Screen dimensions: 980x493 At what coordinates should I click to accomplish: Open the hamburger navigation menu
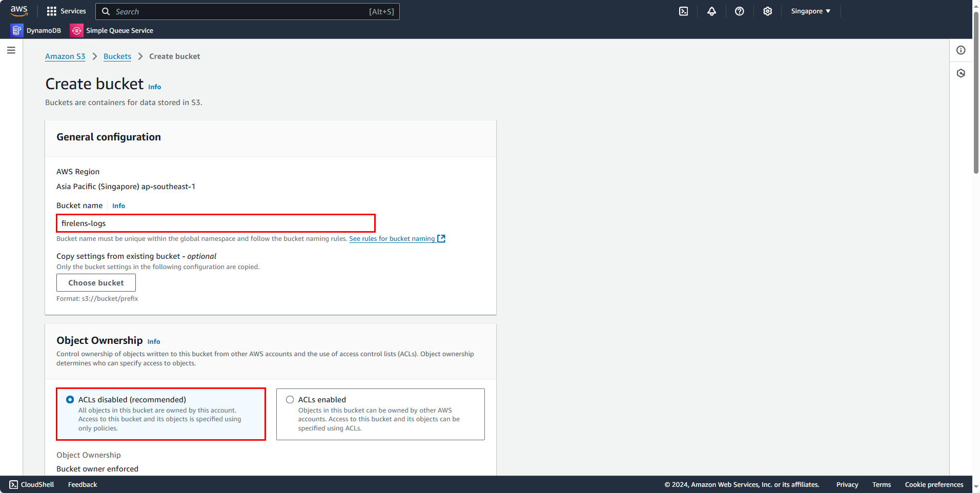pos(11,50)
